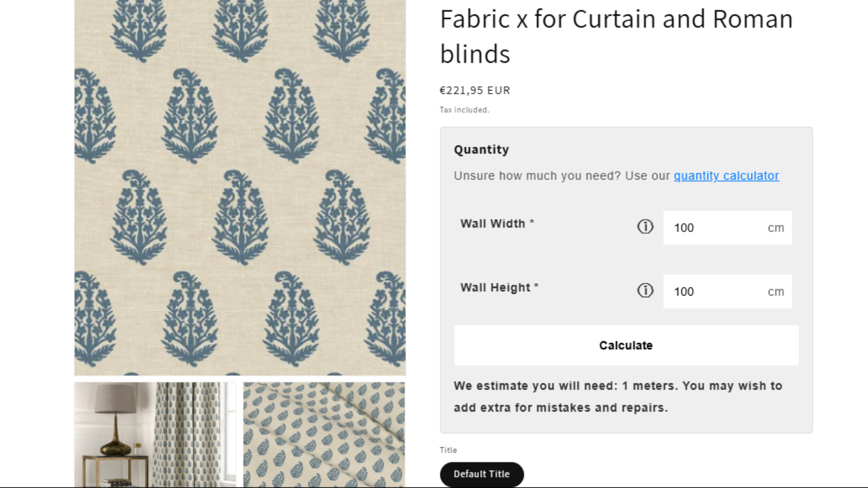Click the Tax included note
This screenshot has width=868, height=488.
click(x=464, y=110)
